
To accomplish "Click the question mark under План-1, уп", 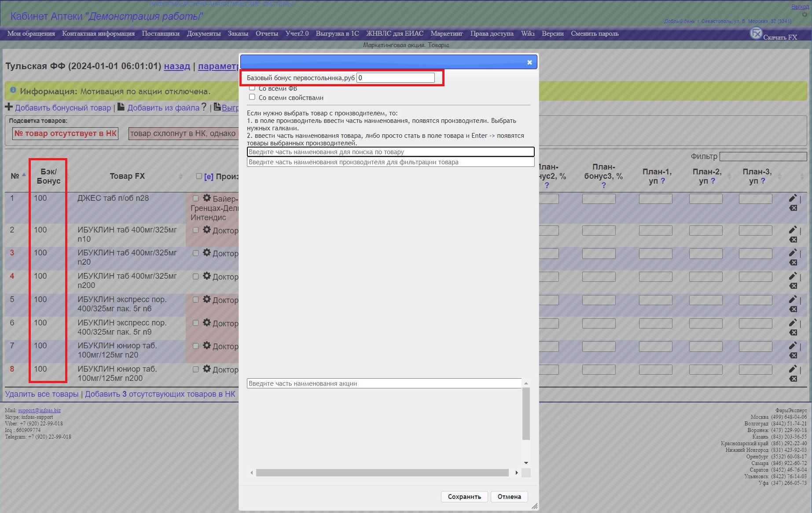I will pyautogui.click(x=663, y=181).
